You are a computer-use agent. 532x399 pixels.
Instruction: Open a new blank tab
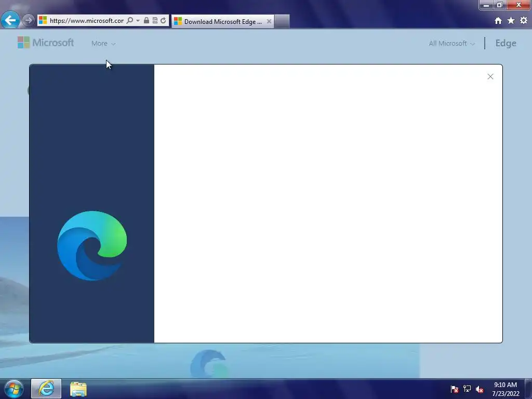coord(282,21)
